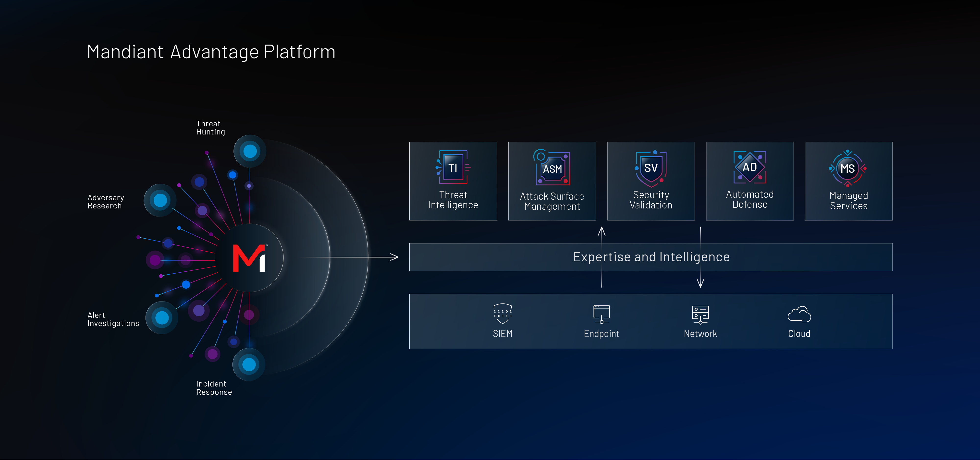
Task: Click the Threat Hunting label
Action: pyautogui.click(x=210, y=128)
